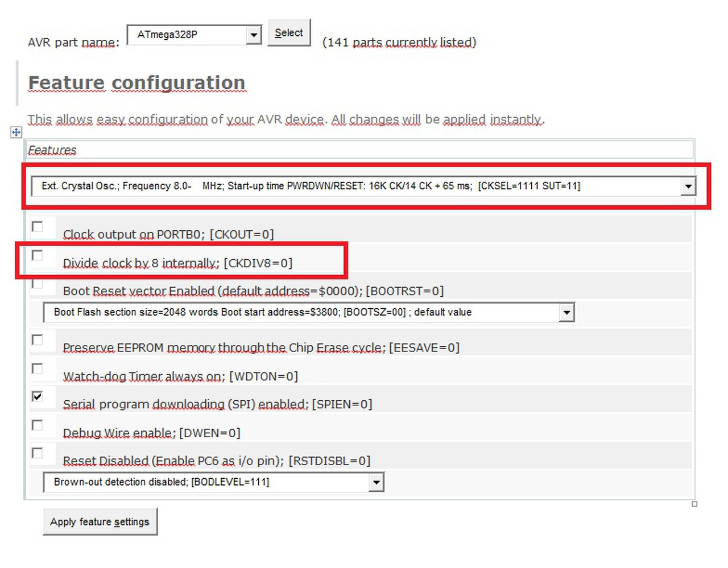Turn on Watch-dog Timer always on
The width and height of the screenshot is (728, 568).
pyautogui.click(x=38, y=368)
